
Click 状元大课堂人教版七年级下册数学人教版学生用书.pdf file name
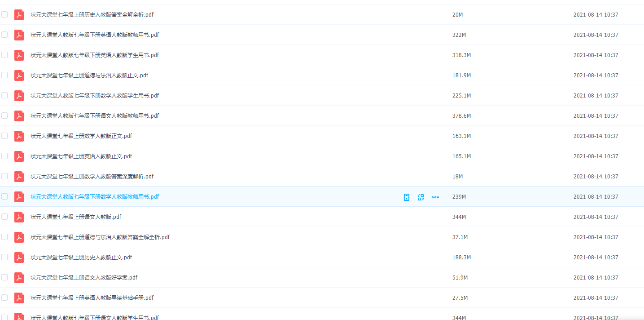pyautogui.click(x=95, y=96)
